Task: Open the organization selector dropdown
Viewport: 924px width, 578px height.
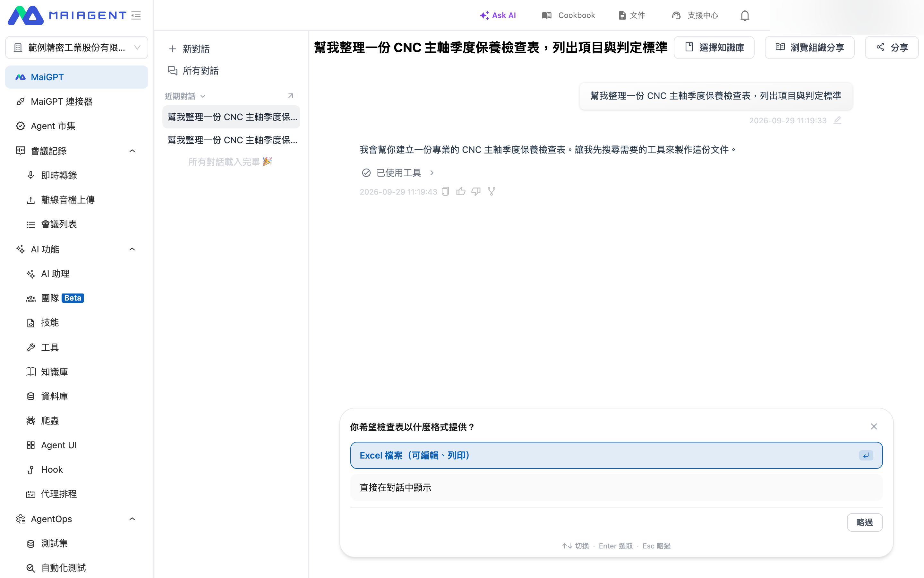Action: pyautogui.click(x=77, y=48)
